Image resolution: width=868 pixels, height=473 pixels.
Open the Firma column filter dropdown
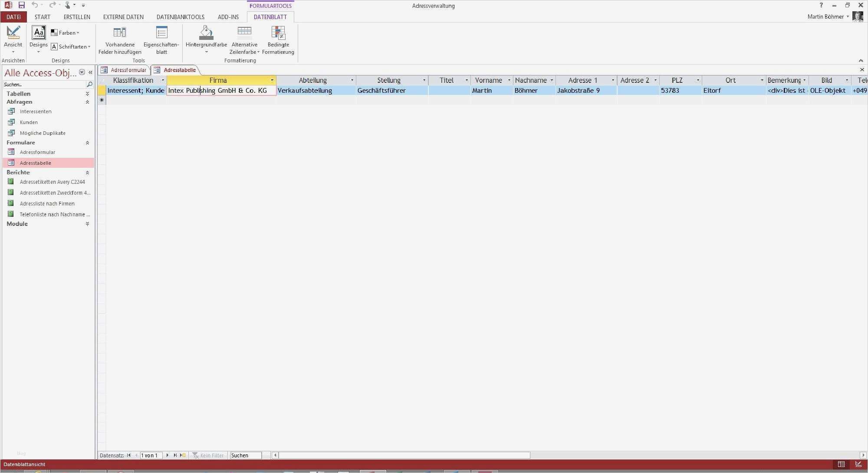(272, 80)
